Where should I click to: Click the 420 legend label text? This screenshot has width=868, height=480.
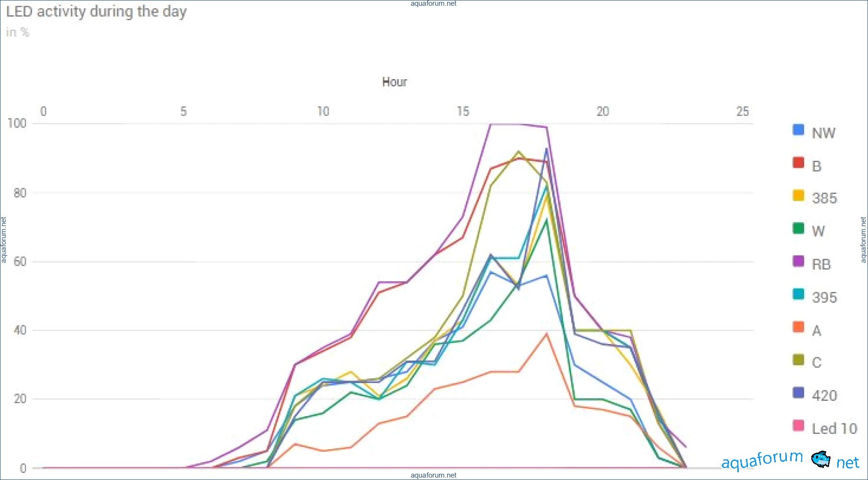(x=824, y=396)
